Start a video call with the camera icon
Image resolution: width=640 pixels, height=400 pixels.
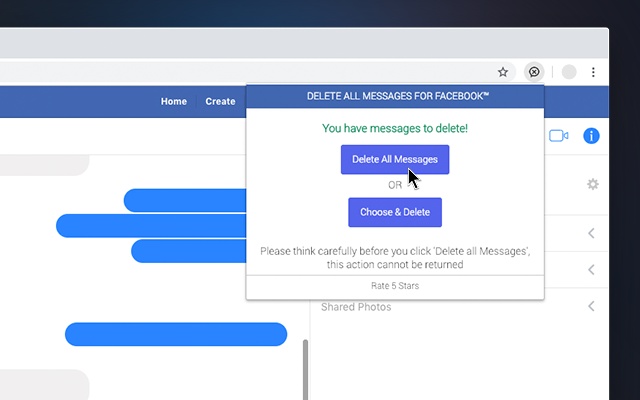[558, 136]
